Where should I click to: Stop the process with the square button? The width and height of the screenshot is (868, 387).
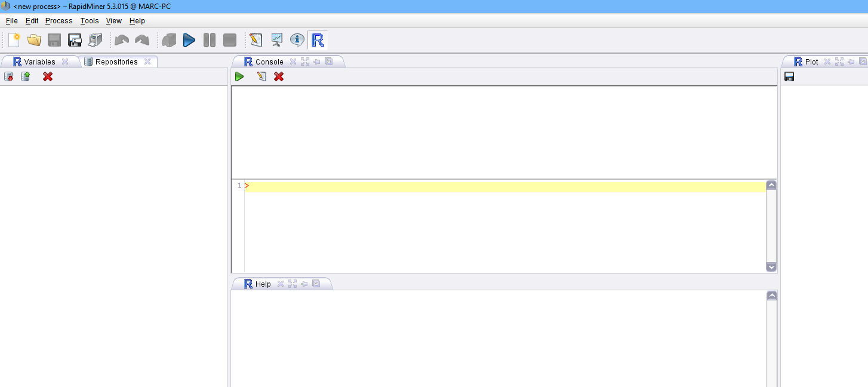[x=230, y=40]
